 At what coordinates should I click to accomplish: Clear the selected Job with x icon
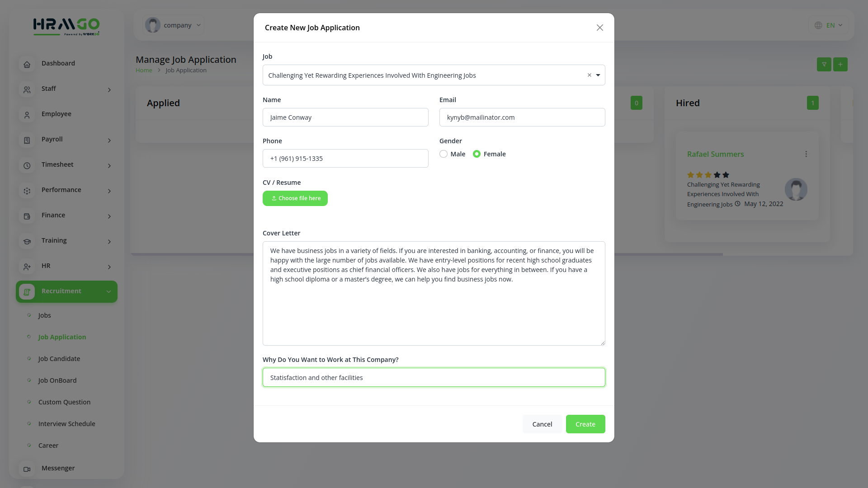click(x=589, y=75)
